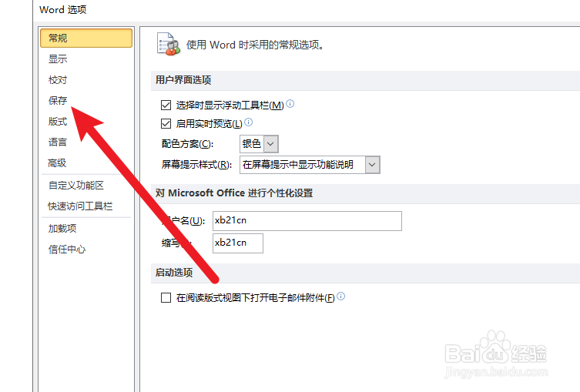Viewport: 580px width, 392px height.
Task: Click 对 Microsoft Office 进行个性化设置 heading
Action: pos(234,193)
